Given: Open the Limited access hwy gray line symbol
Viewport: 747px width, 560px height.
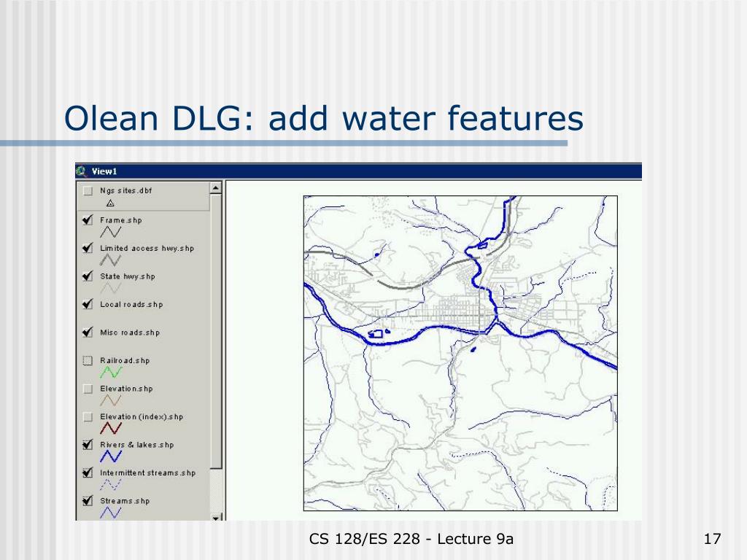Looking at the screenshot, I should pos(111,260).
